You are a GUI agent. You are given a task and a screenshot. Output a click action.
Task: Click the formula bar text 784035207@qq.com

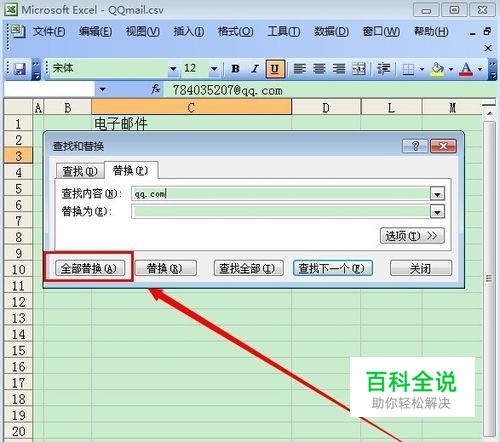click(x=228, y=90)
